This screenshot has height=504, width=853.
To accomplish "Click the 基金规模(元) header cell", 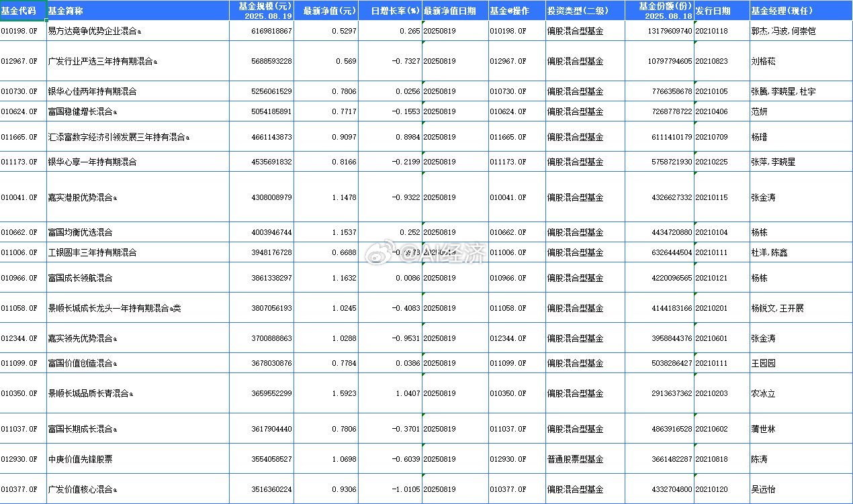I will pos(261,11).
